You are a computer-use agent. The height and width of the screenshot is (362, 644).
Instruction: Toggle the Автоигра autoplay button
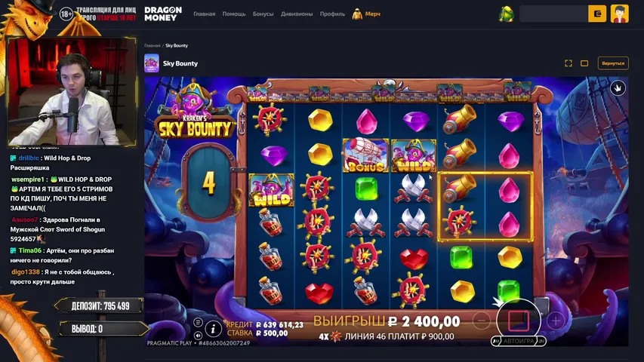[519, 341]
